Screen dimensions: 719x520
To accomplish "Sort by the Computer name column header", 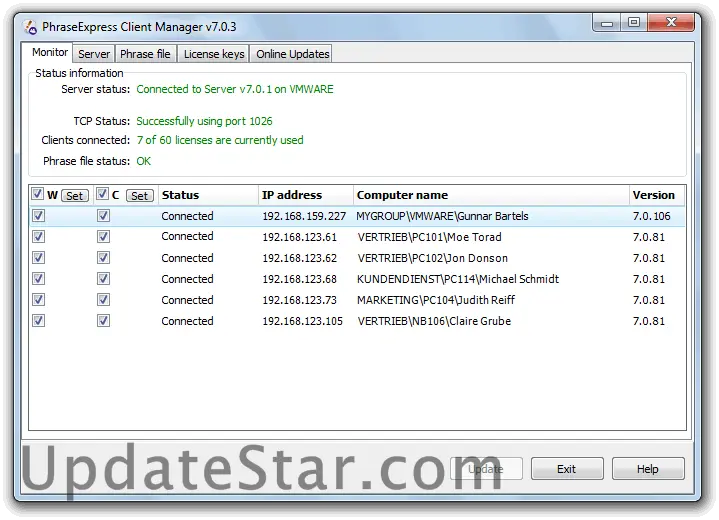I will coord(491,195).
